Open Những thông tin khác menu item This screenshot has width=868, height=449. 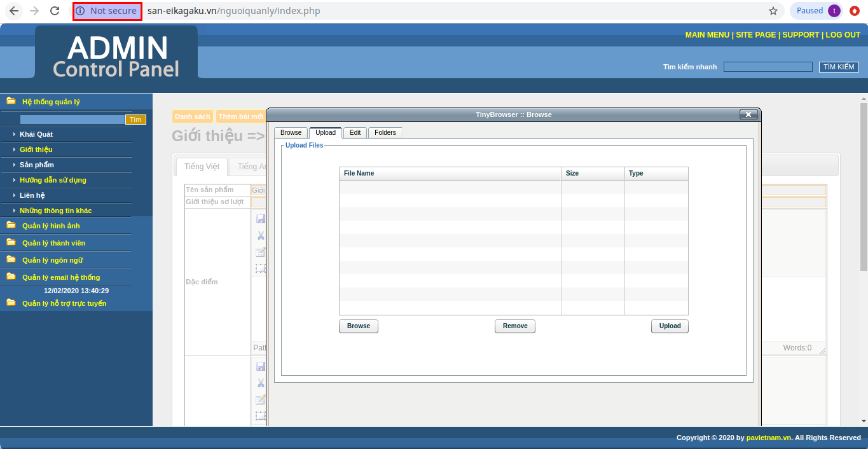pos(56,211)
